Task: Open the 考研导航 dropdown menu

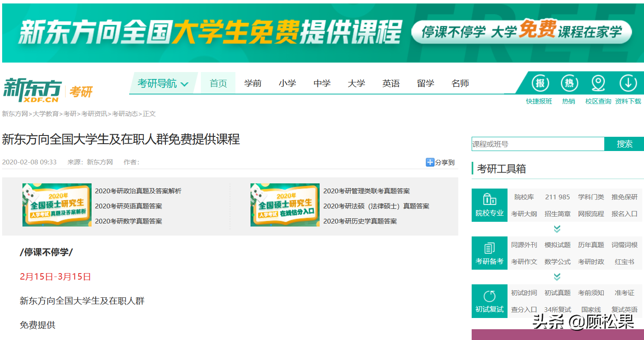Action: [x=163, y=83]
